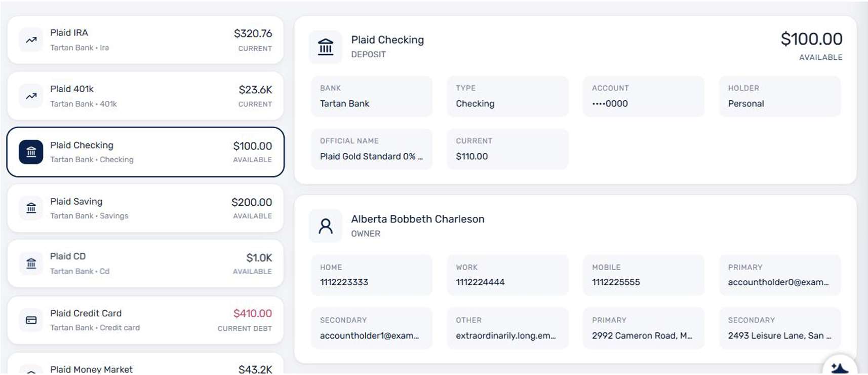Image resolution: width=868 pixels, height=375 pixels.
Task: Click the bank icon beside Plaid Saving
Action: tap(31, 208)
